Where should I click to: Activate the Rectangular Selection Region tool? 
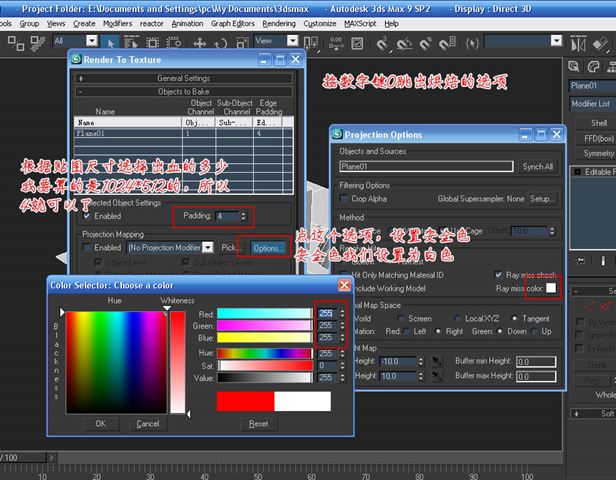tap(153, 42)
